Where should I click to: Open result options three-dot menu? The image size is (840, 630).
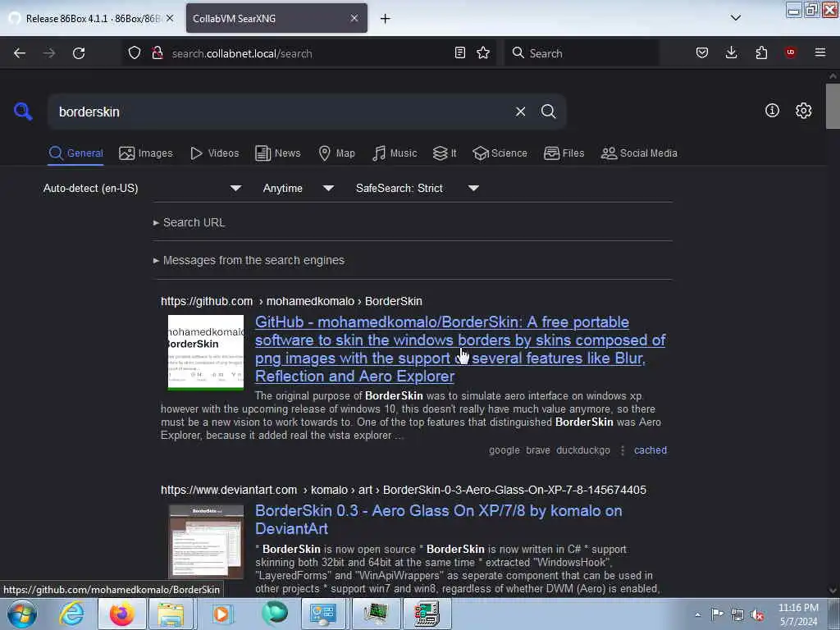click(623, 450)
